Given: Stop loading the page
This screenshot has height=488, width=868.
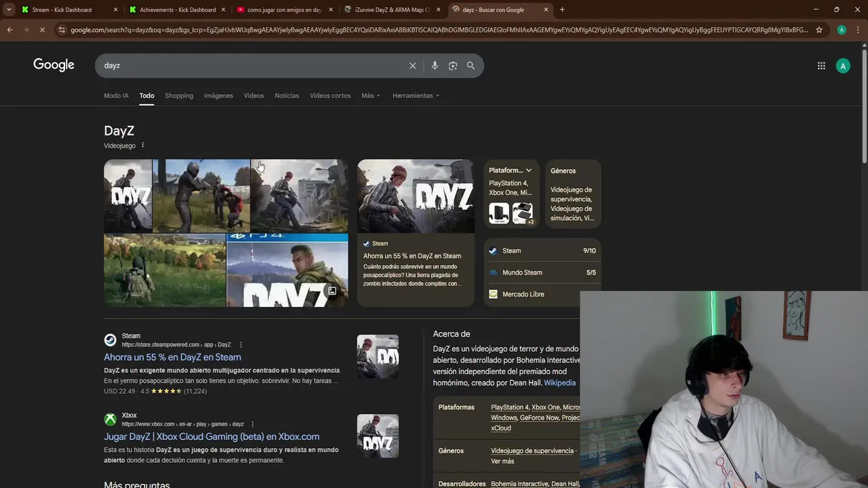Looking at the screenshot, I should tap(42, 30).
